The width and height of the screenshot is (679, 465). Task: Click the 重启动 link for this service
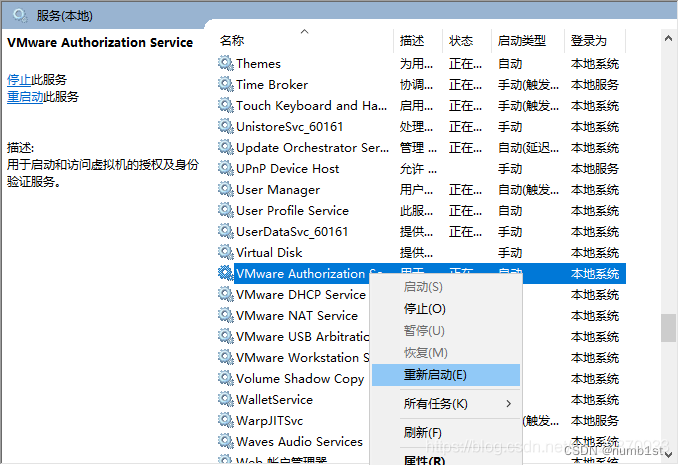click(x=25, y=97)
